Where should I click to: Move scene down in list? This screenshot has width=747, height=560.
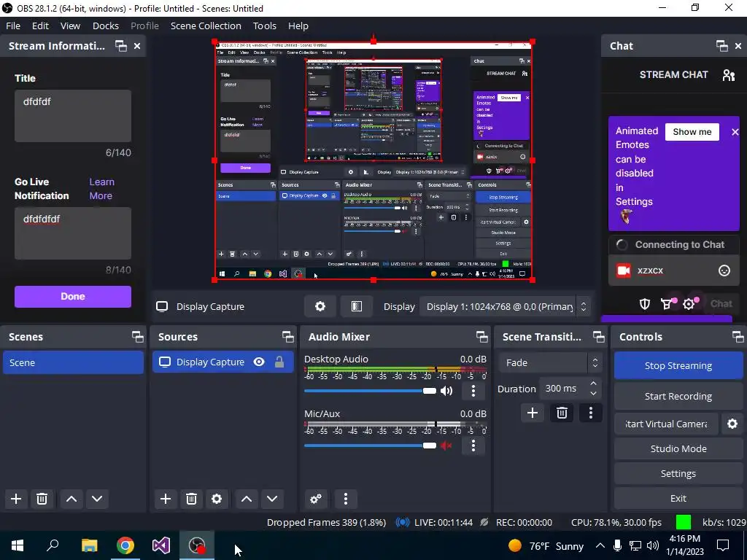(x=97, y=499)
